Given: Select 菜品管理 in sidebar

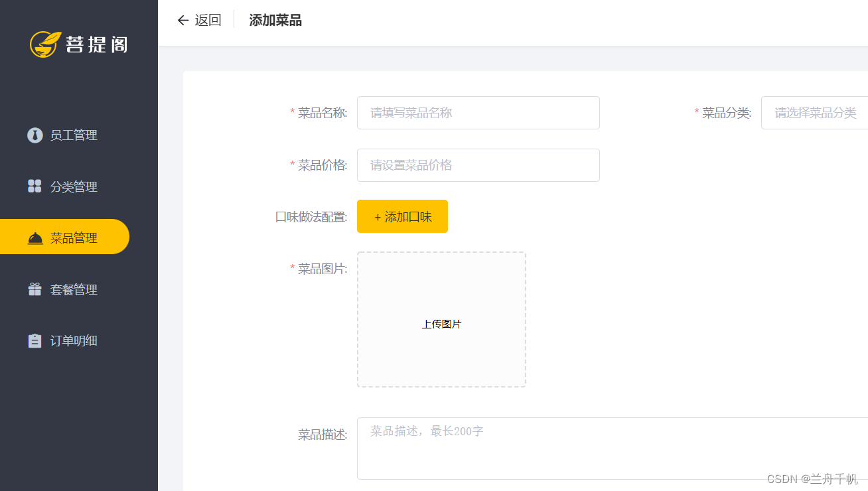Looking at the screenshot, I should coord(64,237).
